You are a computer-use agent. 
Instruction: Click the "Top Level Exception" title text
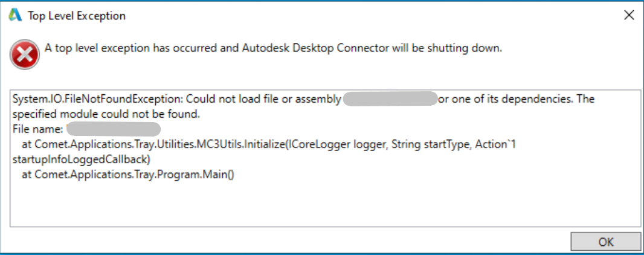(x=77, y=16)
